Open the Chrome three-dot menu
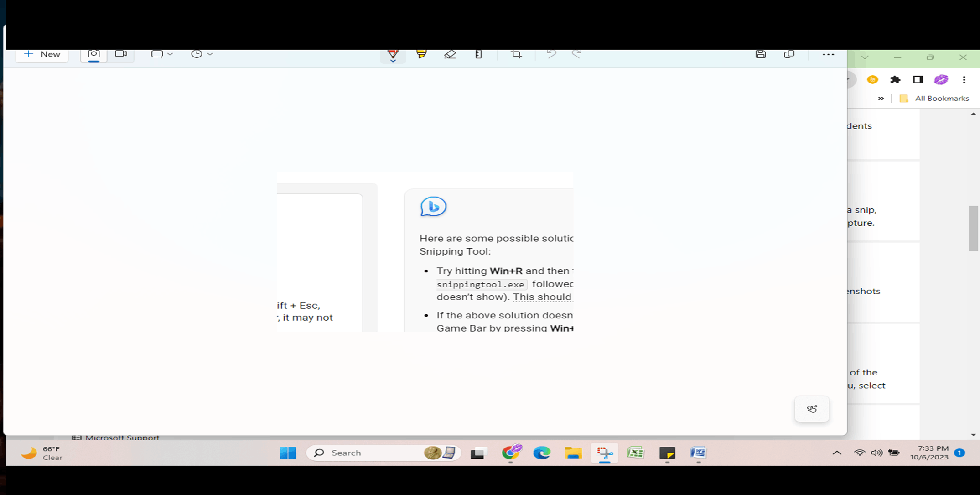The image size is (980, 495). 964,79
